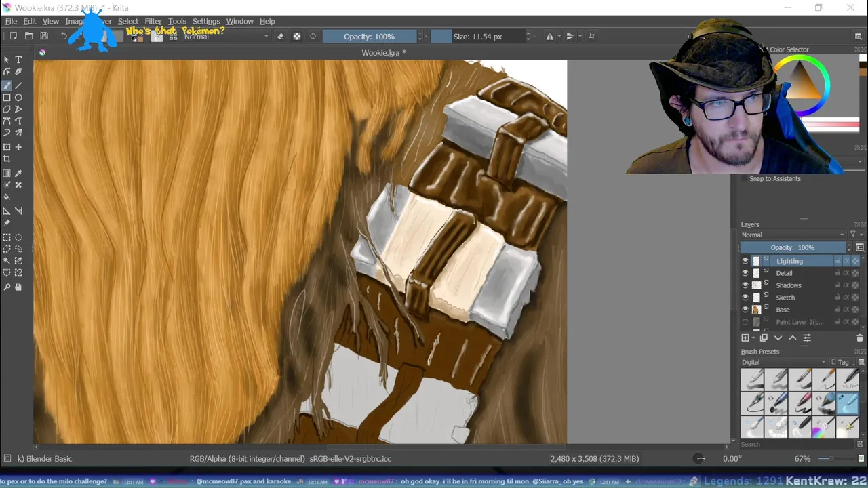This screenshot has height=488, width=868.
Task: Open layer properties sliders icon
Action: pyautogui.click(x=807, y=338)
